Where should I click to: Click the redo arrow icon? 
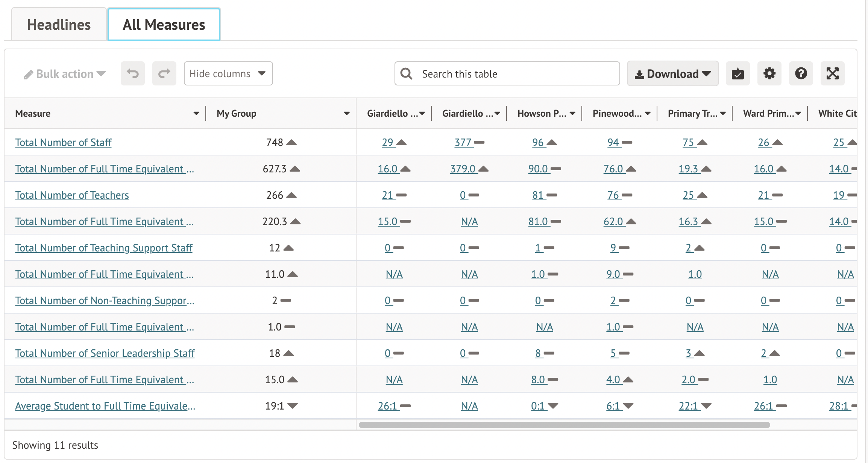point(164,73)
